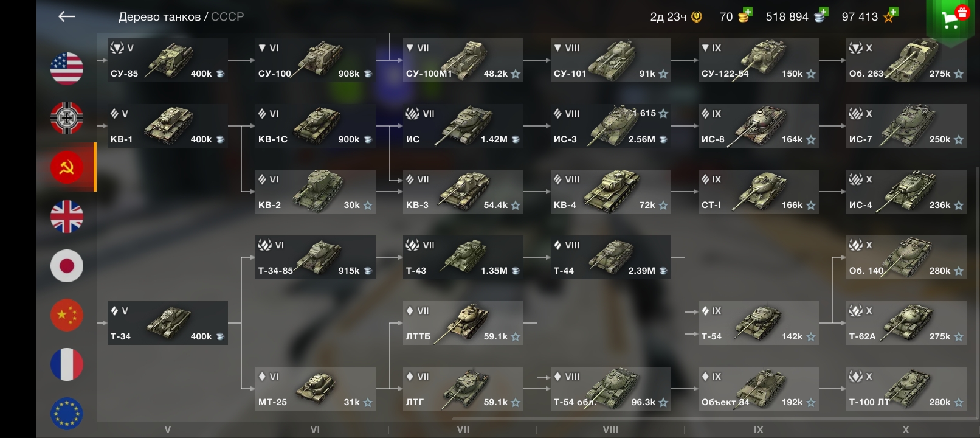Open the Т-34-85 tank card
Image resolution: width=980 pixels, height=438 pixels.
(315, 257)
